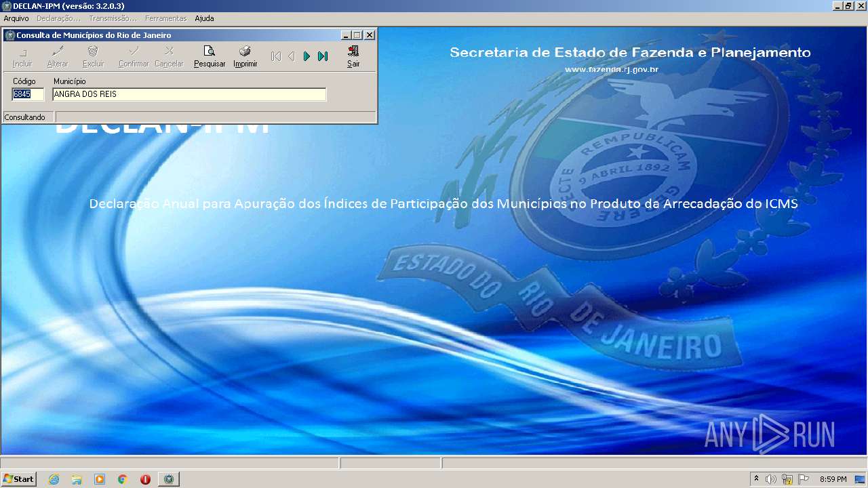Restore down the DECLAN-IPM main window
The image size is (868, 488).
848,6
